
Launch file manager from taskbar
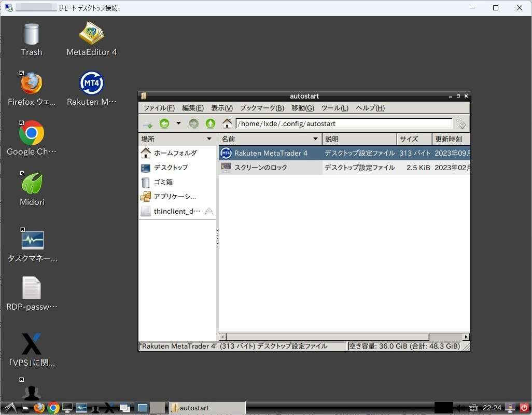[25, 408]
